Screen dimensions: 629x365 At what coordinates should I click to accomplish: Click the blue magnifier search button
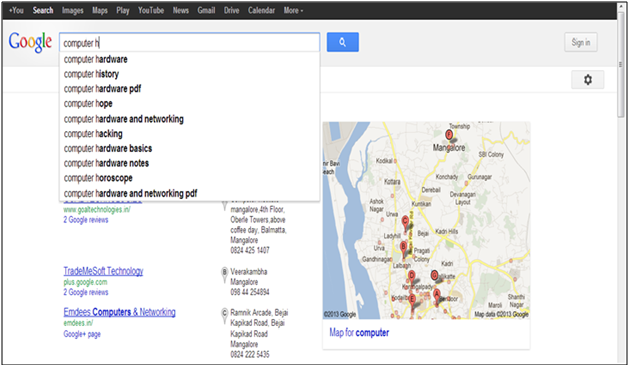click(343, 42)
